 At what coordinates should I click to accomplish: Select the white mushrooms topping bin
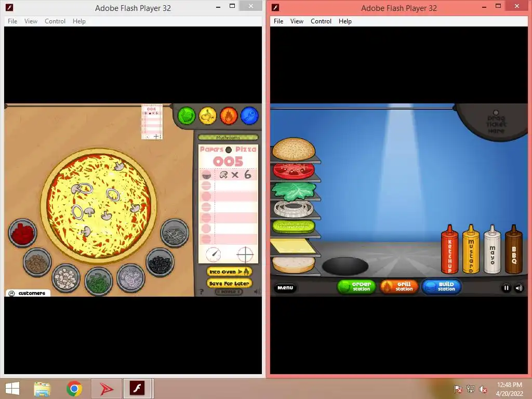[x=66, y=279]
